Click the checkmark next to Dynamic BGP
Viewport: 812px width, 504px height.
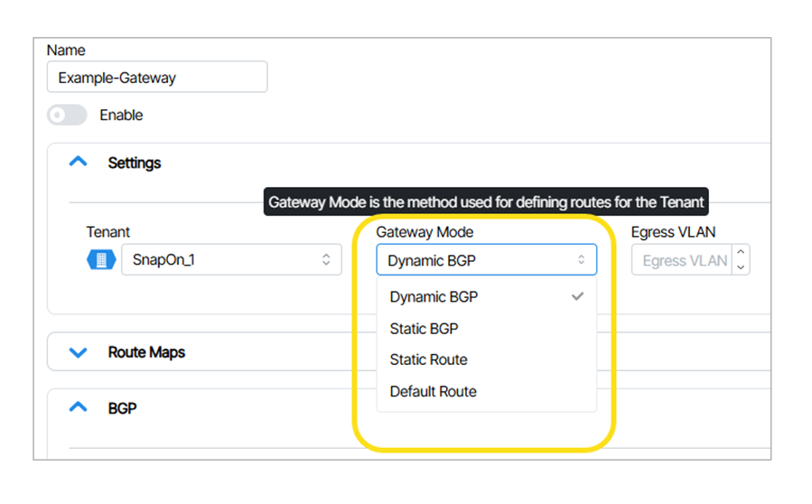pos(577,296)
